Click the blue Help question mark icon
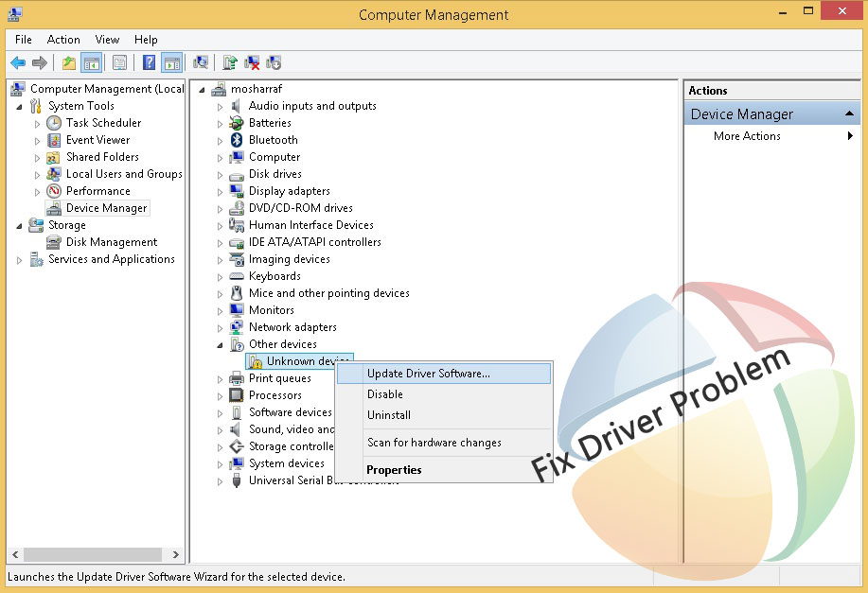This screenshot has width=868, height=593. coord(149,63)
